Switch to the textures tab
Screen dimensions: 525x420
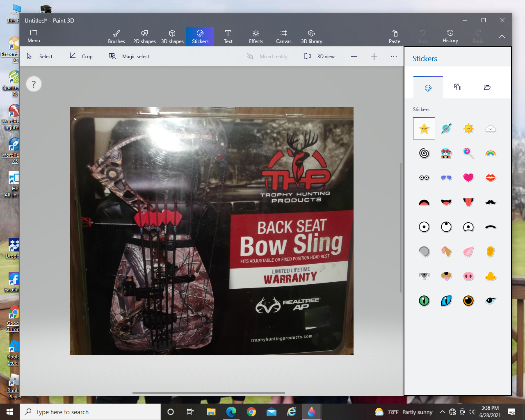tap(458, 87)
